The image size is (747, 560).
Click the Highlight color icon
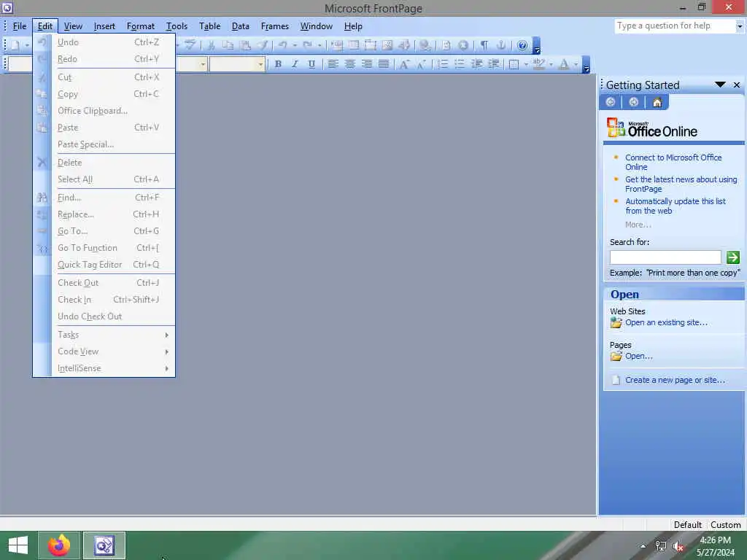point(539,64)
